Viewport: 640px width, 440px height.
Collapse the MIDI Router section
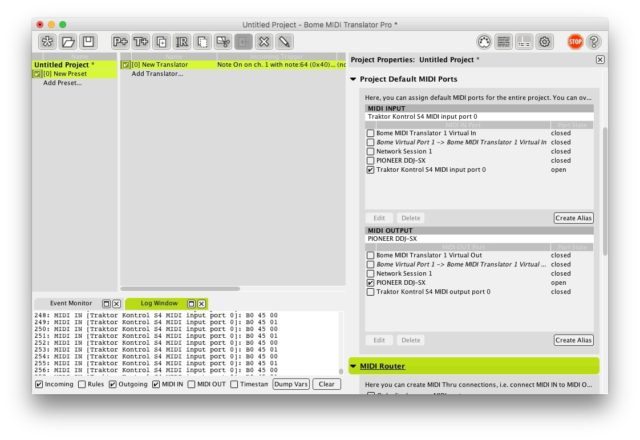coord(353,366)
